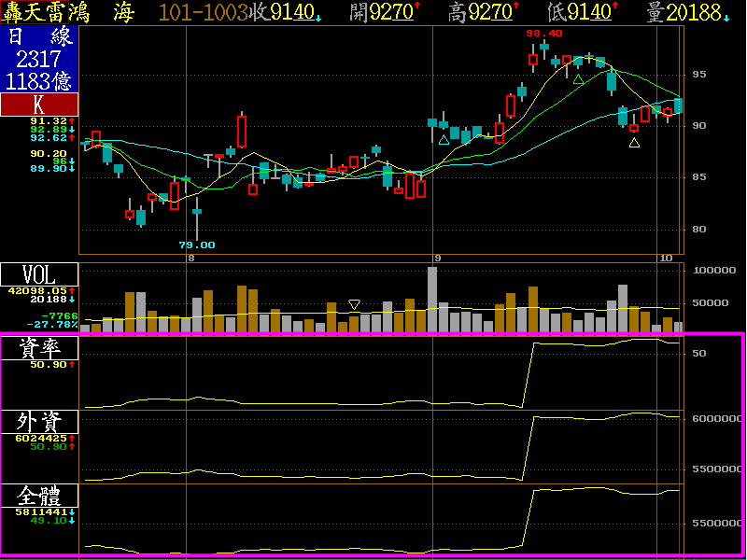This screenshot has height=560, width=747.
Task: Click the 98.40 high price label
Action: click(x=544, y=33)
